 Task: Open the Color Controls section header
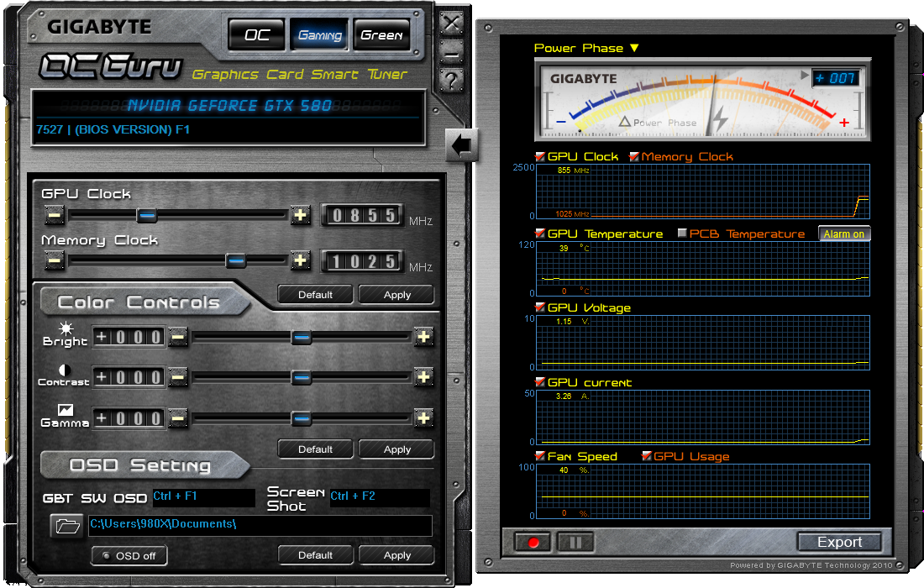[144, 302]
